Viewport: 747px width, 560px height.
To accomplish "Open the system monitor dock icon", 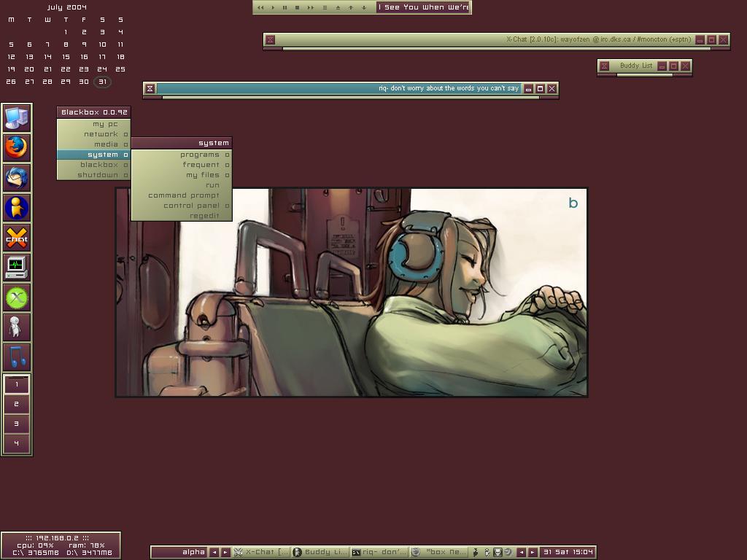I will (x=17, y=267).
